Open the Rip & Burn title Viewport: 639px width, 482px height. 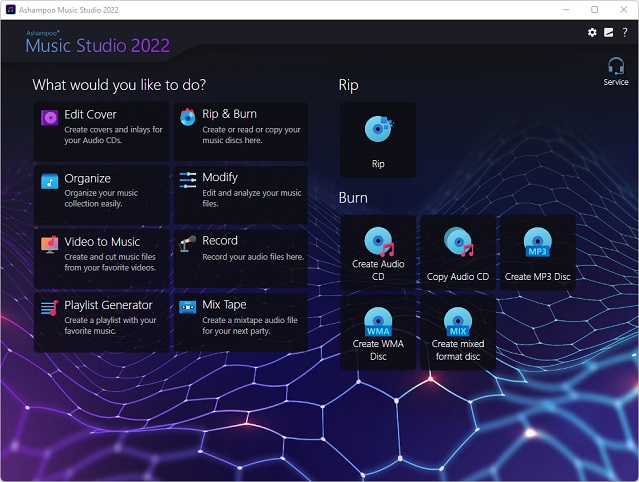click(229, 114)
